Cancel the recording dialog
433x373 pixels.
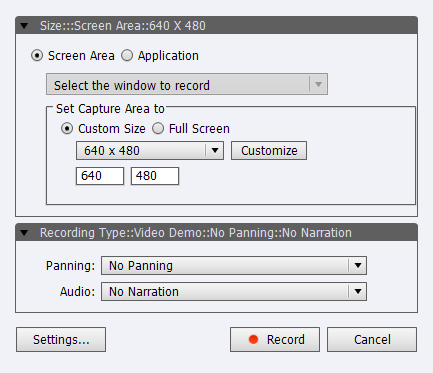coord(372,339)
